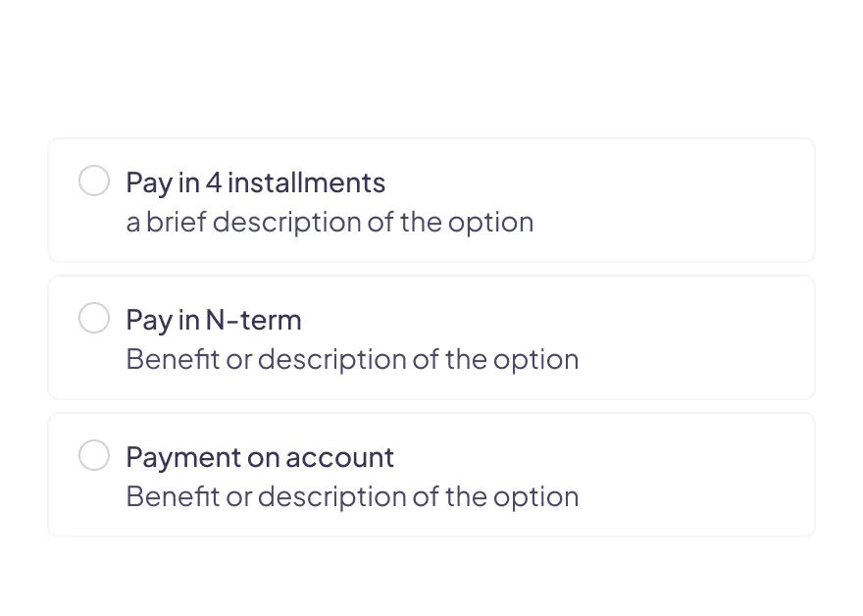Click the description under 'Pay in N-term'
863x616 pixels.
click(x=352, y=359)
